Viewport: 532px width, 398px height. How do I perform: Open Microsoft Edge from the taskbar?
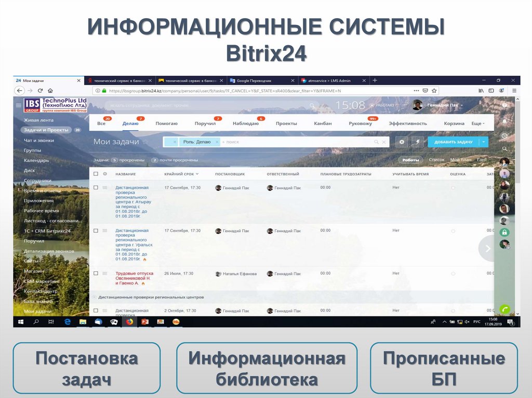67,322
